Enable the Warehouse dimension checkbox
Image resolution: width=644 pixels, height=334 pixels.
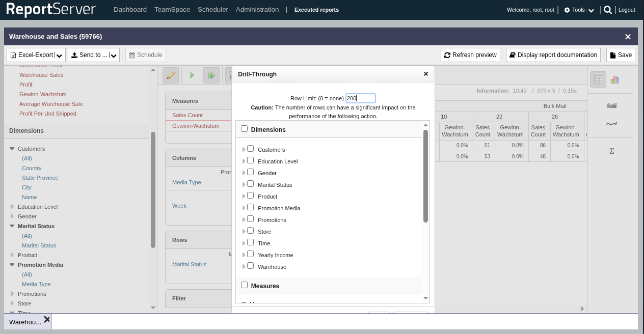251,266
